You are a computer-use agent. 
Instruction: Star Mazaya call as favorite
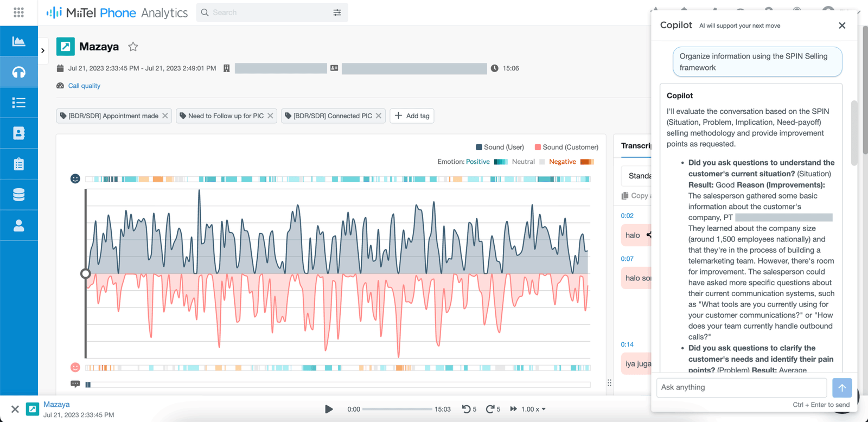[133, 47]
